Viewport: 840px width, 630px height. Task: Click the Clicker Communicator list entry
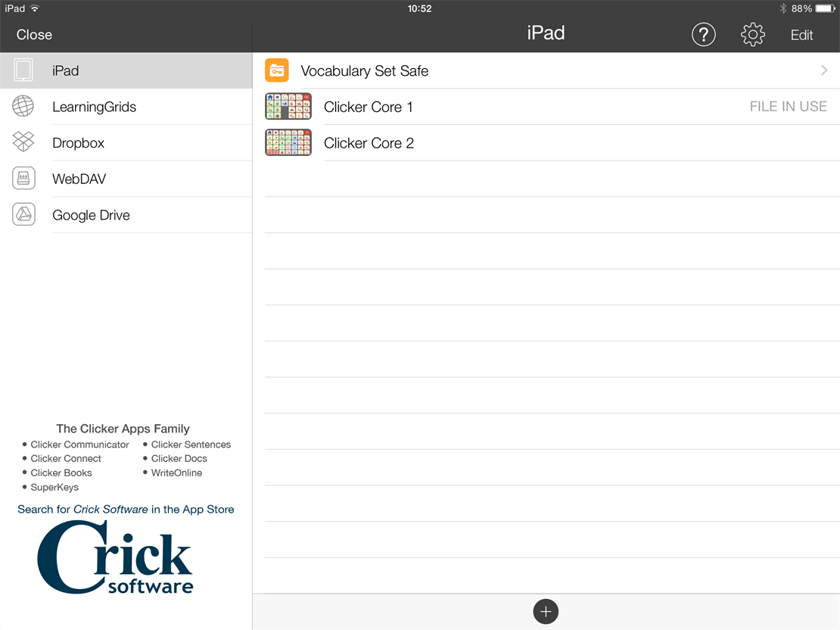tap(79, 444)
